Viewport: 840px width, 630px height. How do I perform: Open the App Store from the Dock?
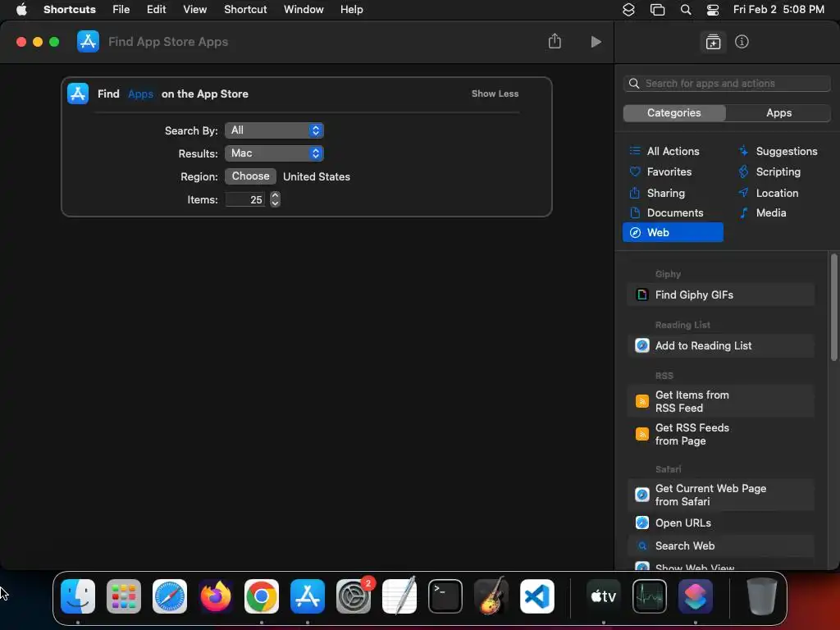[308, 596]
